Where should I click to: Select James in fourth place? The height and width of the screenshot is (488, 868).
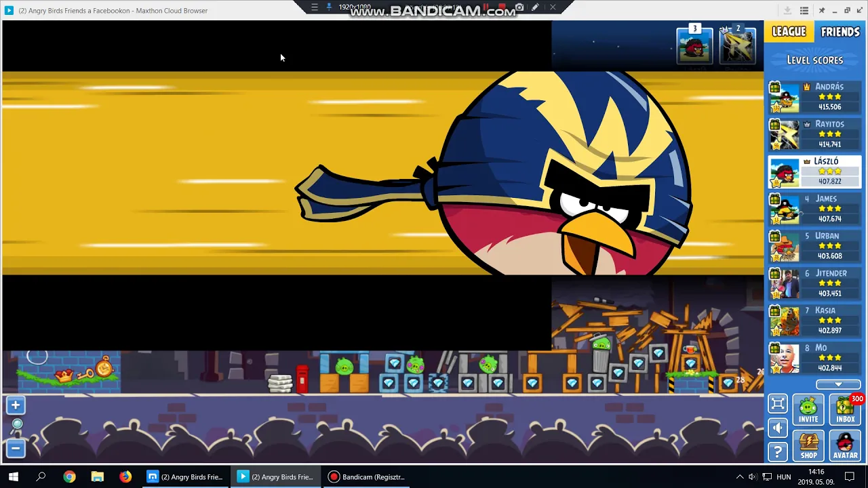[814, 209]
